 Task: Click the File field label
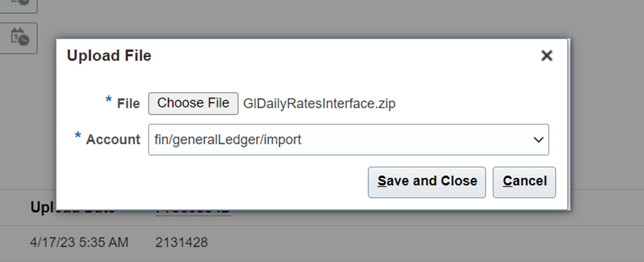(129, 103)
